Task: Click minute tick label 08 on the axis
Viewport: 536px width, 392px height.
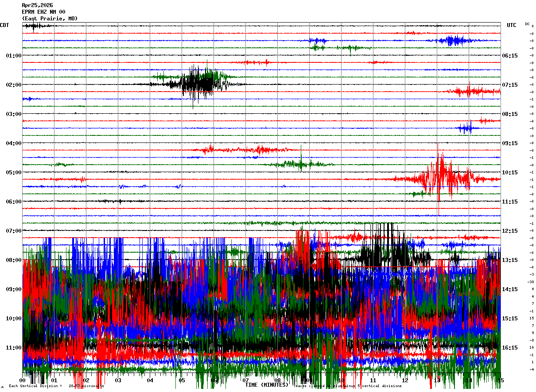Action: click(277, 380)
